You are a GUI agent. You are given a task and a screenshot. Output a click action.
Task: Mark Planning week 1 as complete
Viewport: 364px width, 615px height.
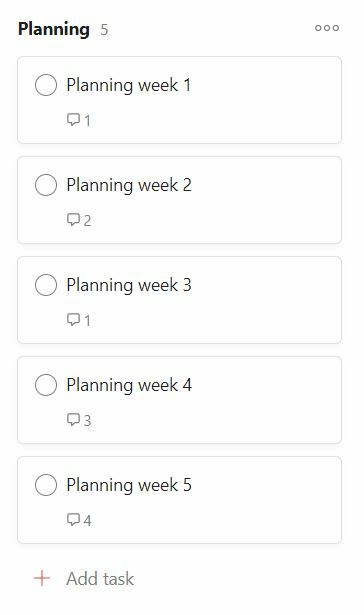click(x=46, y=85)
